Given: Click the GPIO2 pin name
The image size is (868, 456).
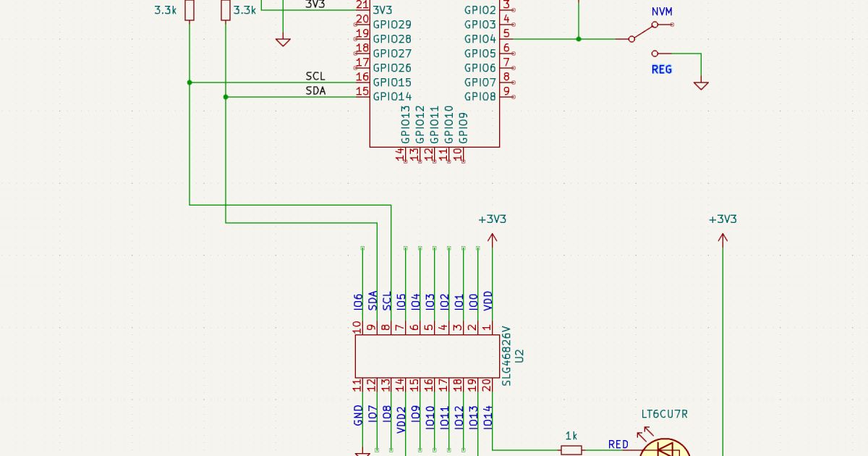Looking at the screenshot, I should [480, 10].
